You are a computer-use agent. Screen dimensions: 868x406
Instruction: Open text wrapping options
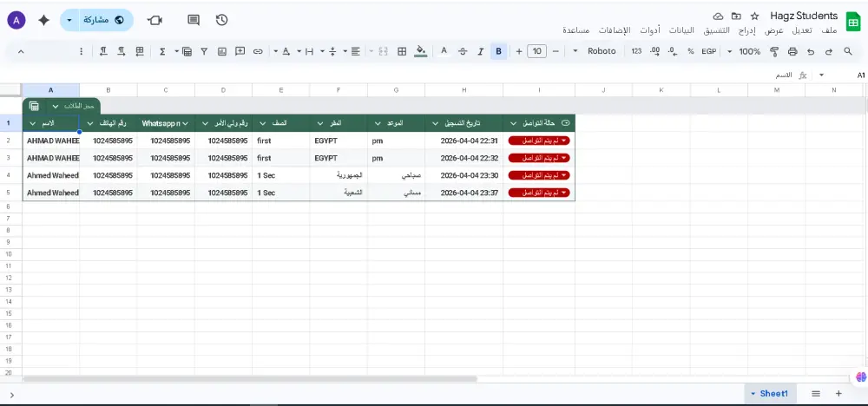310,51
